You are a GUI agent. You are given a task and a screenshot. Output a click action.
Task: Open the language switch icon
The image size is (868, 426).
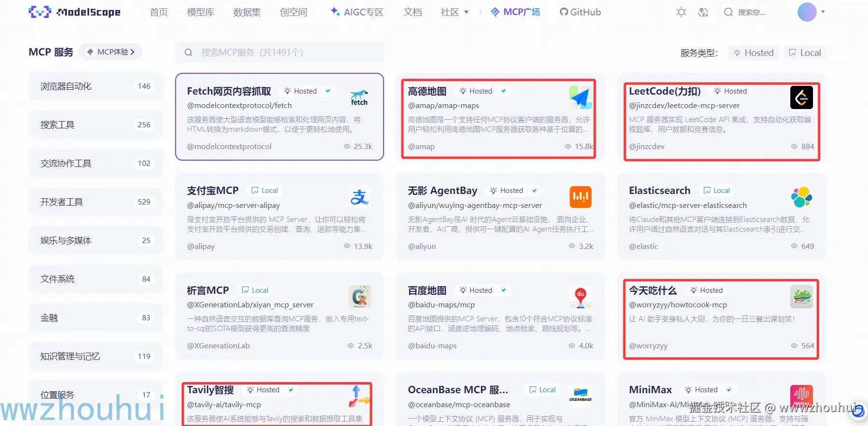(x=703, y=12)
